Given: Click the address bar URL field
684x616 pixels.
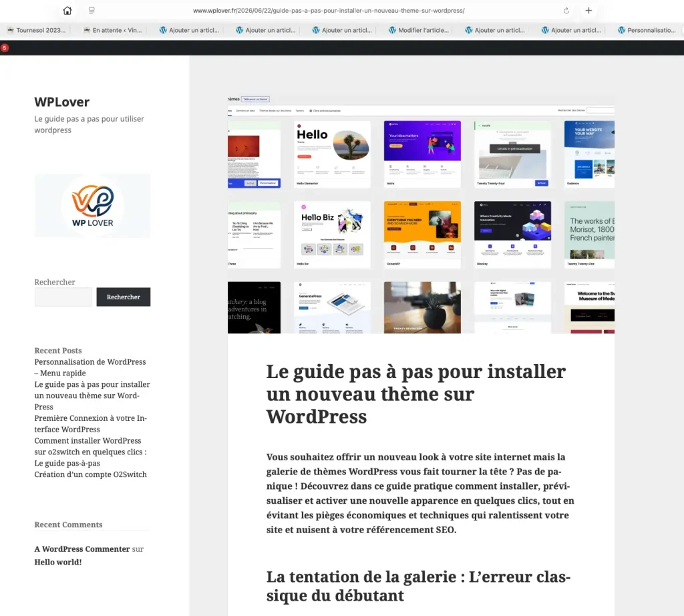Looking at the screenshot, I should click(329, 11).
